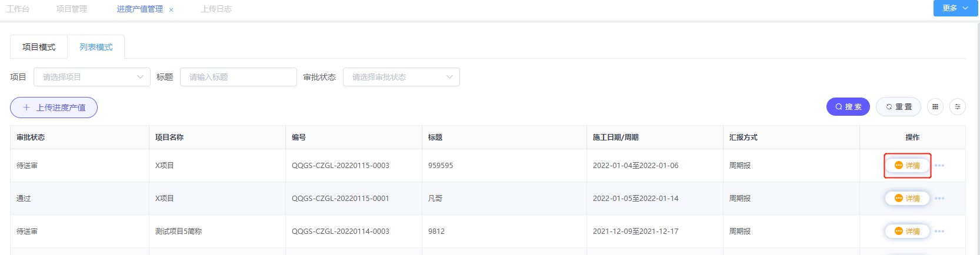Click date 2022-01-05至2022-01-14
980x255 pixels.
click(x=636, y=199)
